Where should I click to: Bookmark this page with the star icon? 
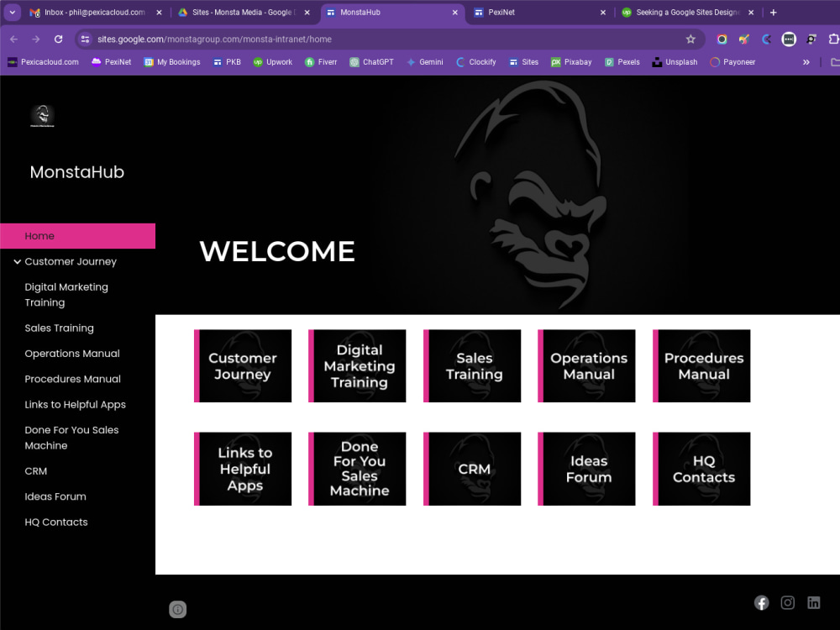click(x=690, y=39)
